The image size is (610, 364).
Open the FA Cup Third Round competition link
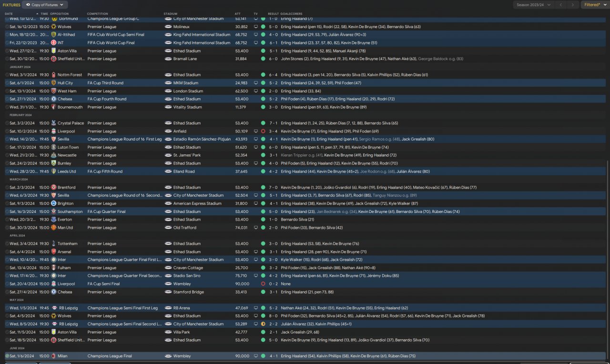click(x=105, y=83)
